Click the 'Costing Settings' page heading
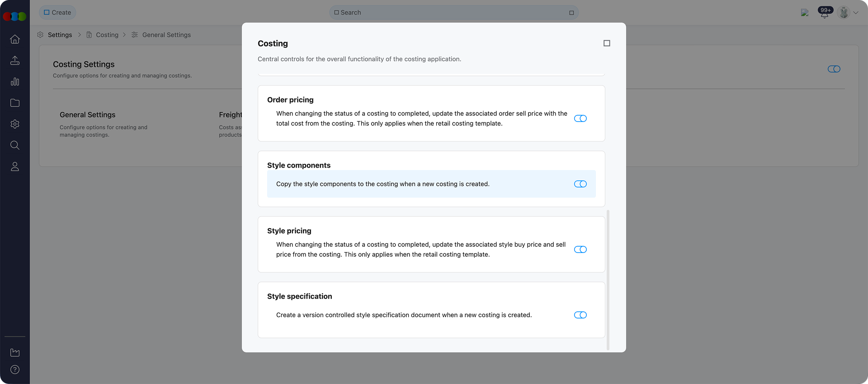Viewport: 868px width, 384px height. 84,64
